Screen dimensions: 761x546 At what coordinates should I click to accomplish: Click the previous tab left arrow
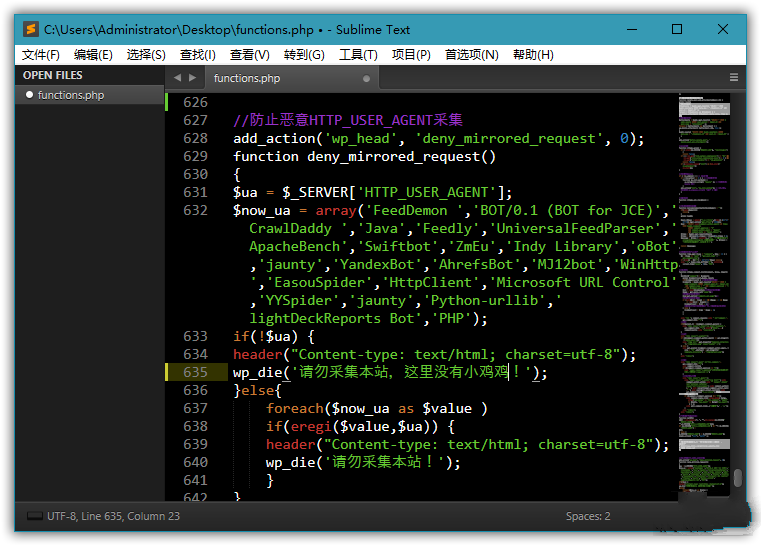click(177, 77)
